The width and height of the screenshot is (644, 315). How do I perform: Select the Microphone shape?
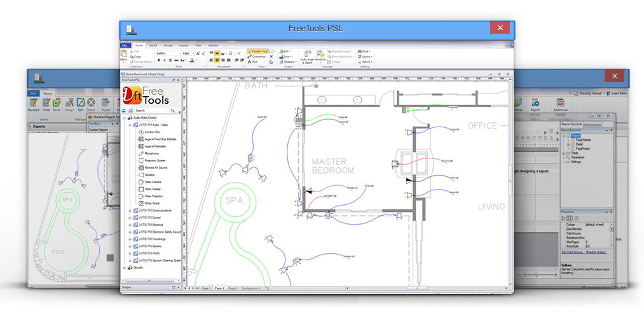click(x=148, y=153)
